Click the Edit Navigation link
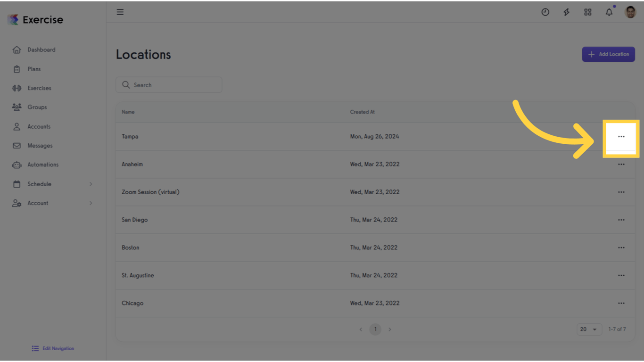Viewport: 644px width, 362px height. tap(52, 348)
